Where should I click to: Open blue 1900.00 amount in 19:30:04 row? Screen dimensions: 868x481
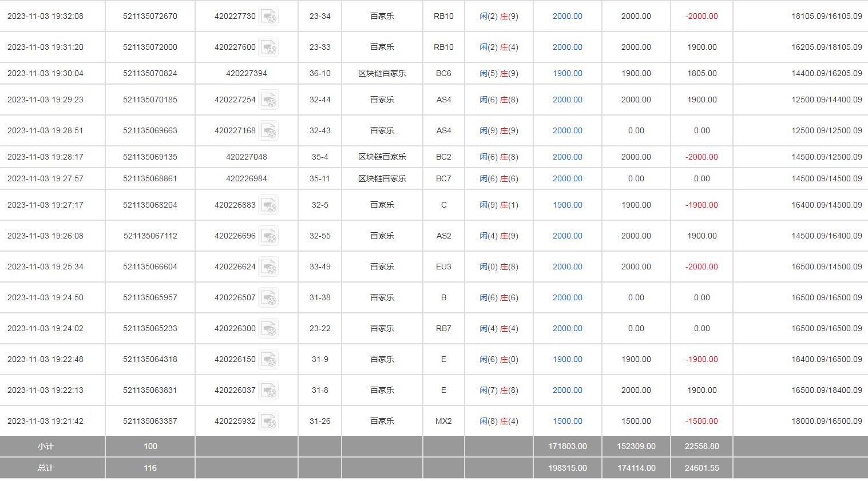(x=567, y=73)
